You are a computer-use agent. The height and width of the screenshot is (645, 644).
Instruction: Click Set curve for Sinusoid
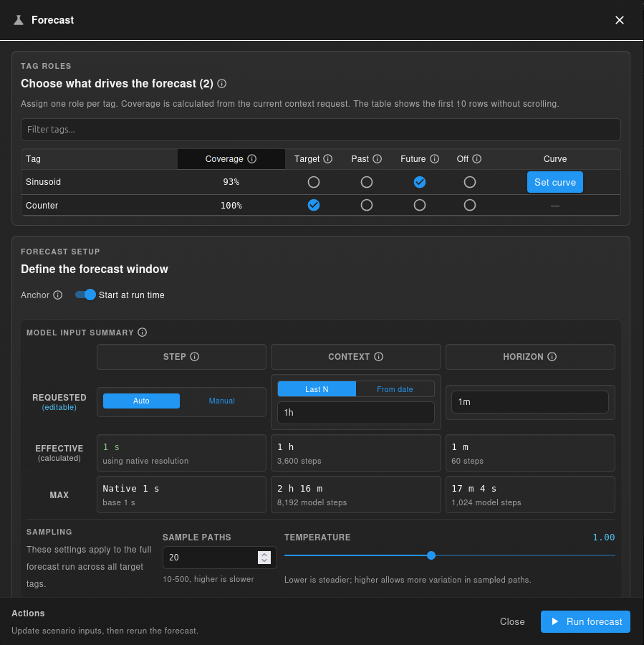pos(554,182)
